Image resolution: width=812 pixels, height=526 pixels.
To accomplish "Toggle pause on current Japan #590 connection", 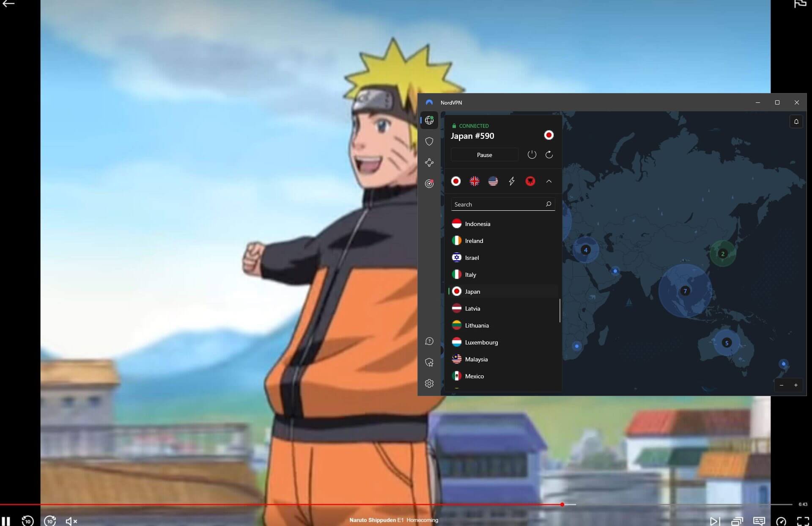I will click(x=485, y=154).
